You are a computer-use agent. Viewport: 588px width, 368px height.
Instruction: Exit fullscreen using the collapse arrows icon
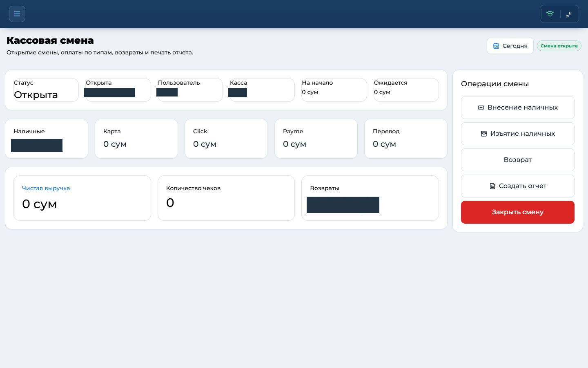pyautogui.click(x=569, y=14)
